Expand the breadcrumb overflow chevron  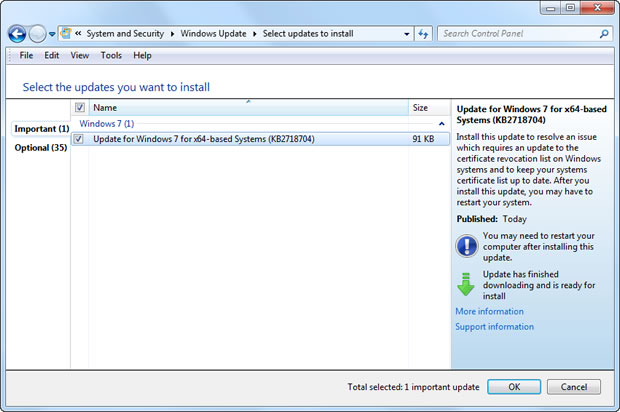[78, 33]
